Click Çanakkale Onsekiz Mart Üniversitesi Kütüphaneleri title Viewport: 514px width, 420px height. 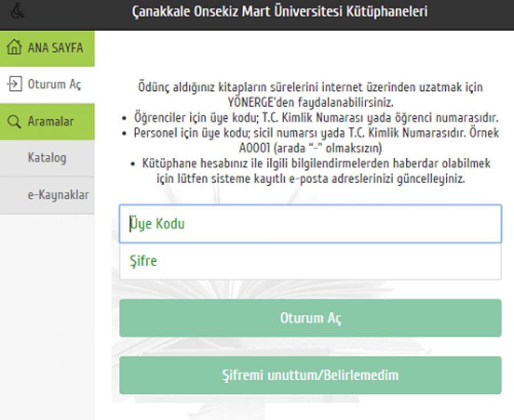pyautogui.click(x=280, y=12)
